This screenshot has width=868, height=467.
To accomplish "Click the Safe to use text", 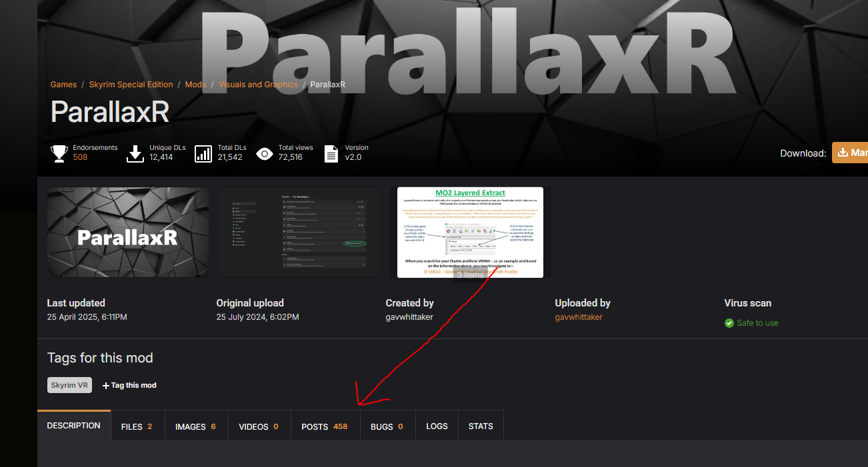I will tap(757, 323).
